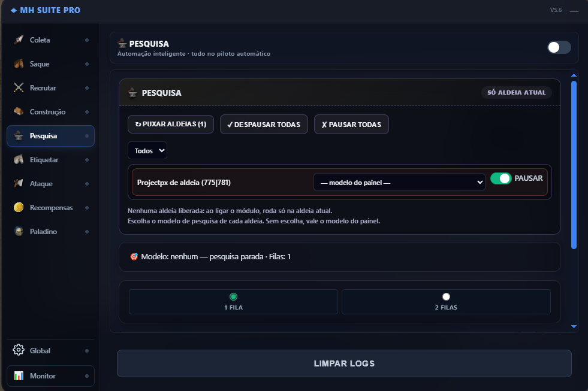This screenshot has width=588, height=391.
Task: Click the anvil icon in Pesquisa panel title
Action: tap(132, 92)
